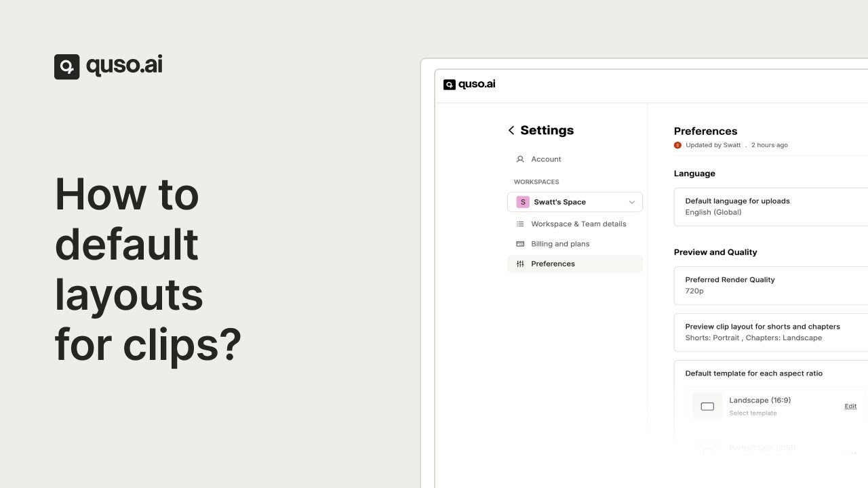Click the back arrow beside Settings

tap(511, 130)
